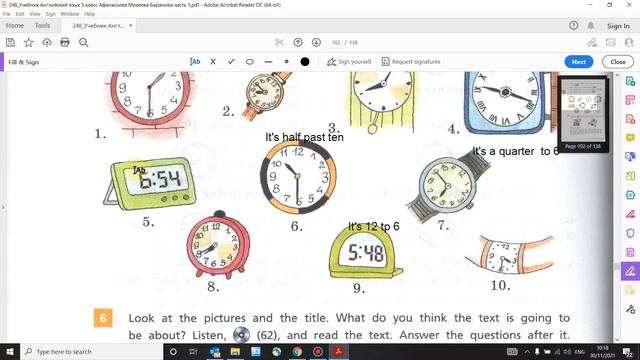Open Combine Files icon in sidebar

(x=630, y=157)
